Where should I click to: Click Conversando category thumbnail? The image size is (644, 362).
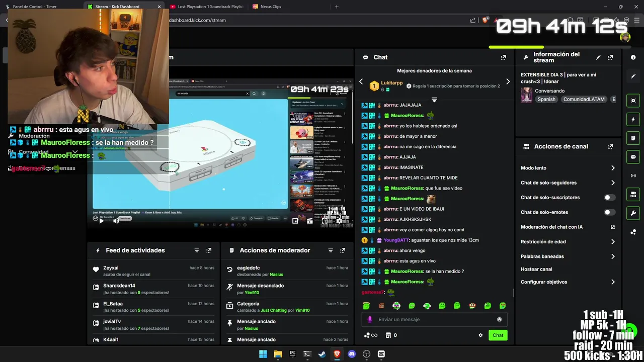[526, 95]
